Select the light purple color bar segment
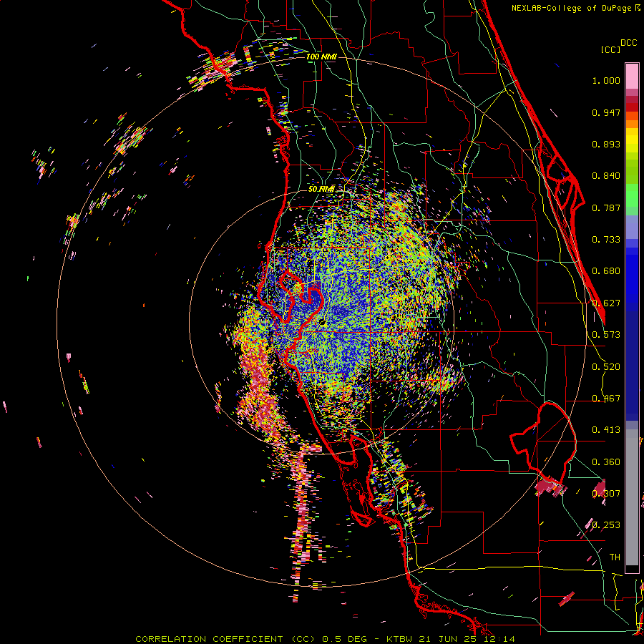This screenshot has height=644, width=644. click(x=632, y=227)
